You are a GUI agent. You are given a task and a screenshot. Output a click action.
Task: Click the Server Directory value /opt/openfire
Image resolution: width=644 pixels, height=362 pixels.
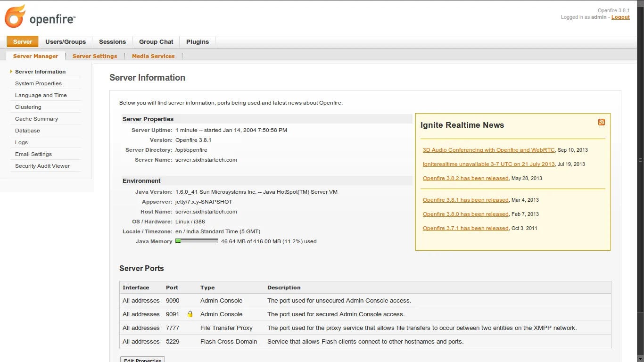(191, 150)
